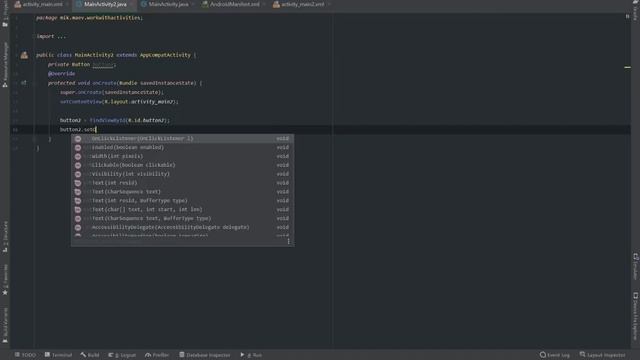This screenshot has height=360, width=640.
Task: Click the override gutter icon beside onCreate
Action: pyautogui.click(x=24, y=83)
